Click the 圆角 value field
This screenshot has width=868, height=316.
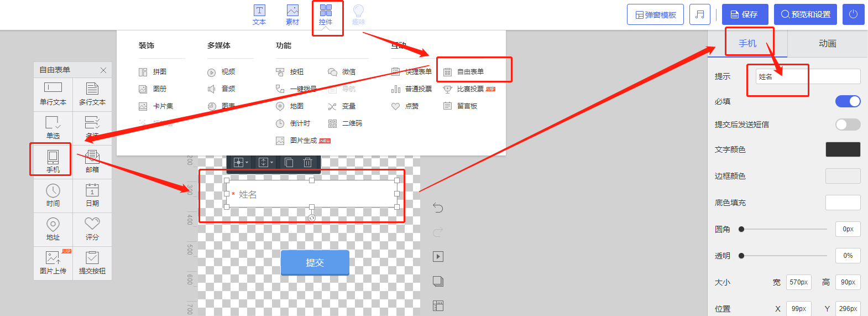[x=848, y=229]
